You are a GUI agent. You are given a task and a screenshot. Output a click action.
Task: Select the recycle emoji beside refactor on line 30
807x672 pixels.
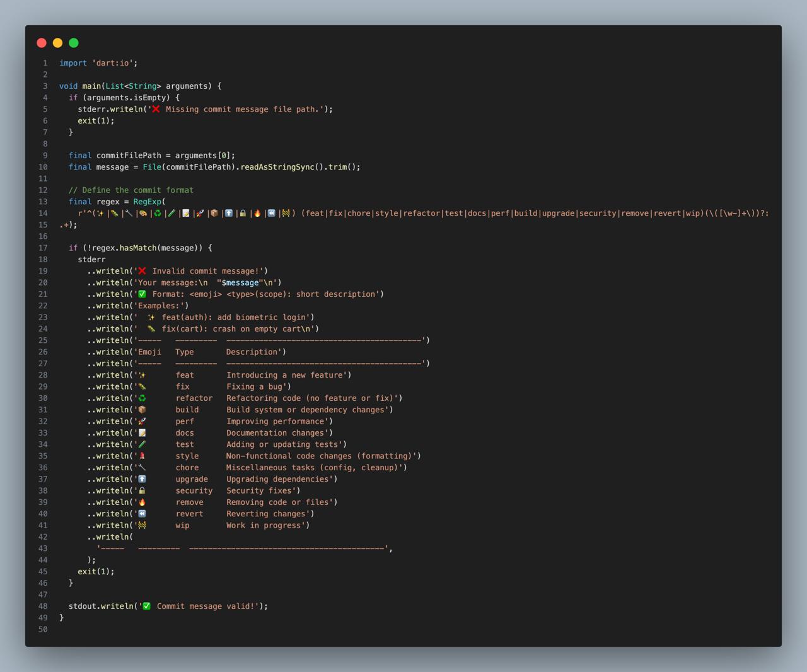142,398
